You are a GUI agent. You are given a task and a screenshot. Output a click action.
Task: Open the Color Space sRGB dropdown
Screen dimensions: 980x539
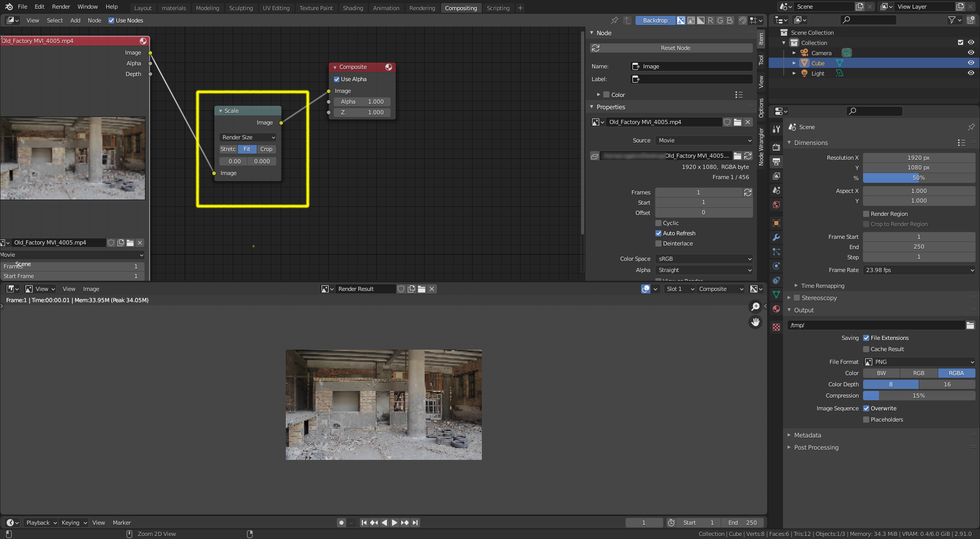tap(704, 259)
